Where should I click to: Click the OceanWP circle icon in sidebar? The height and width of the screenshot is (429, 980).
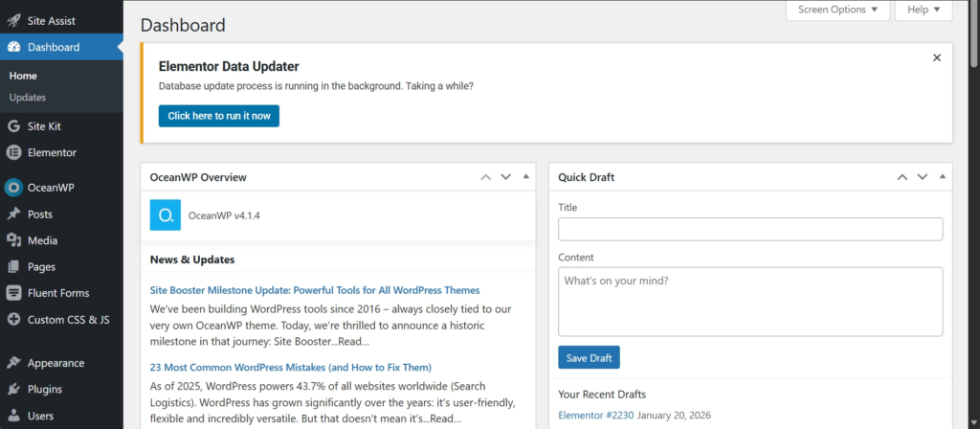point(13,188)
